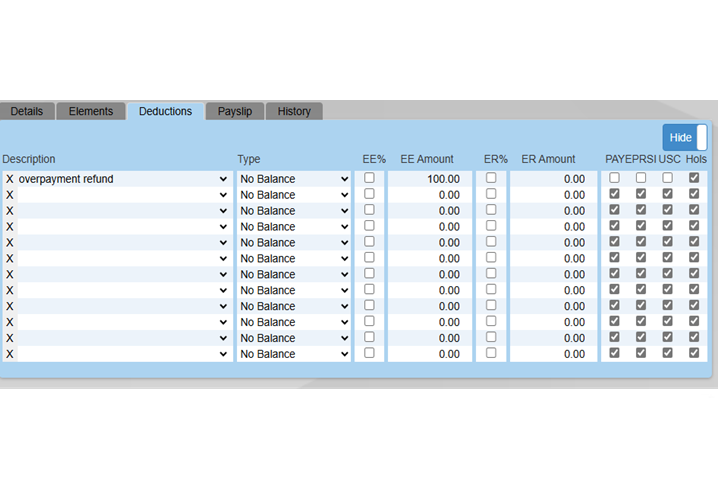Open the Elements tab

91,111
